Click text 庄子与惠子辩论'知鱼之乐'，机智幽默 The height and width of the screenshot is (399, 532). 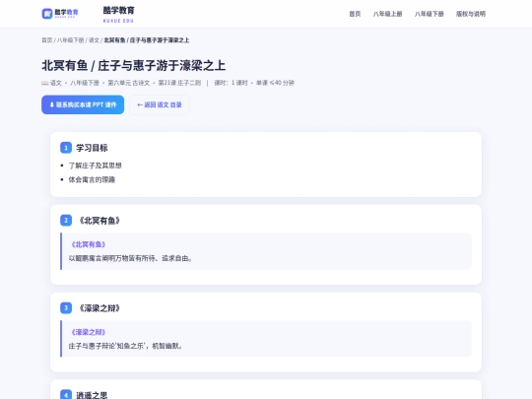click(x=125, y=346)
